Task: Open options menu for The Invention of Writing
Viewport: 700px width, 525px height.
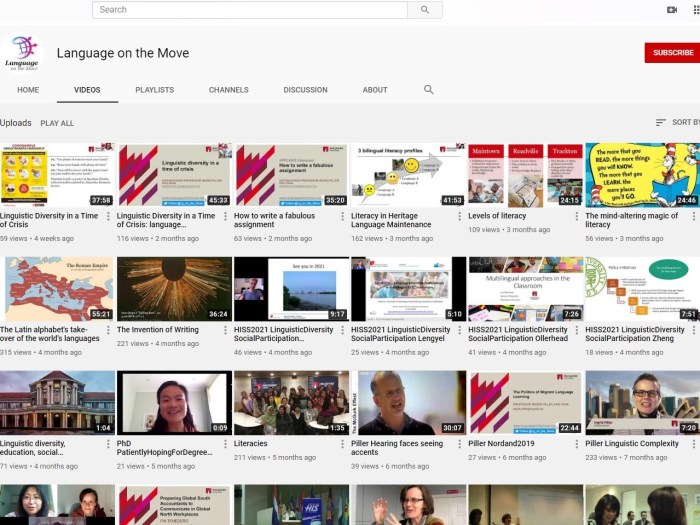Action: tap(225, 331)
